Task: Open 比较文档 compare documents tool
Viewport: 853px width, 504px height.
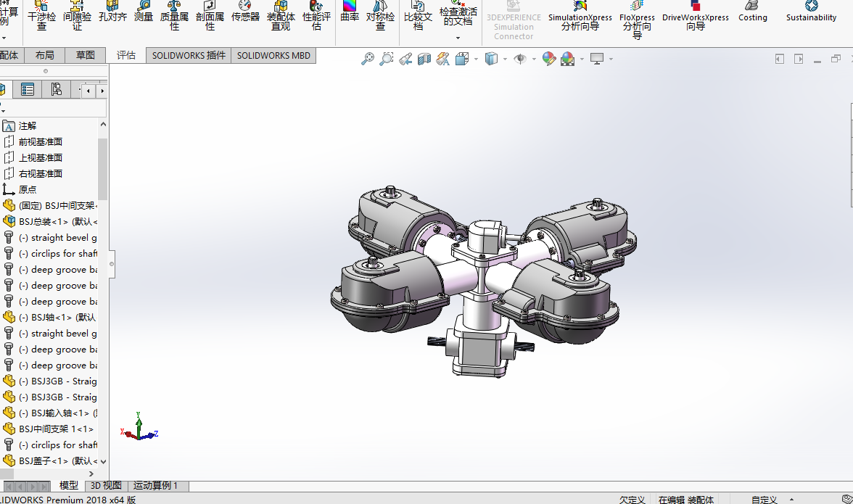Action: point(418,15)
